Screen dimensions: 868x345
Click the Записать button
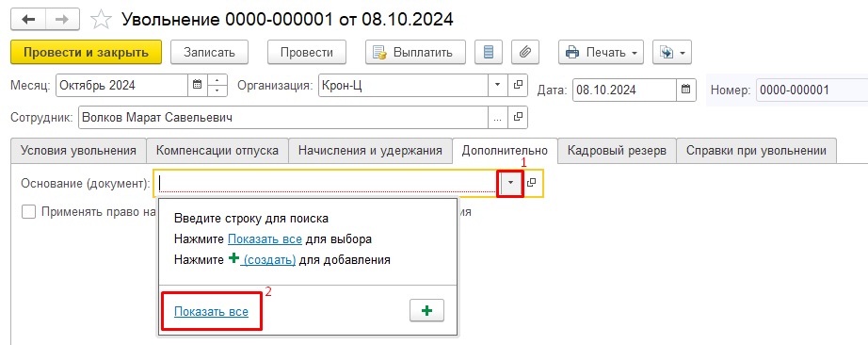click(x=209, y=52)
